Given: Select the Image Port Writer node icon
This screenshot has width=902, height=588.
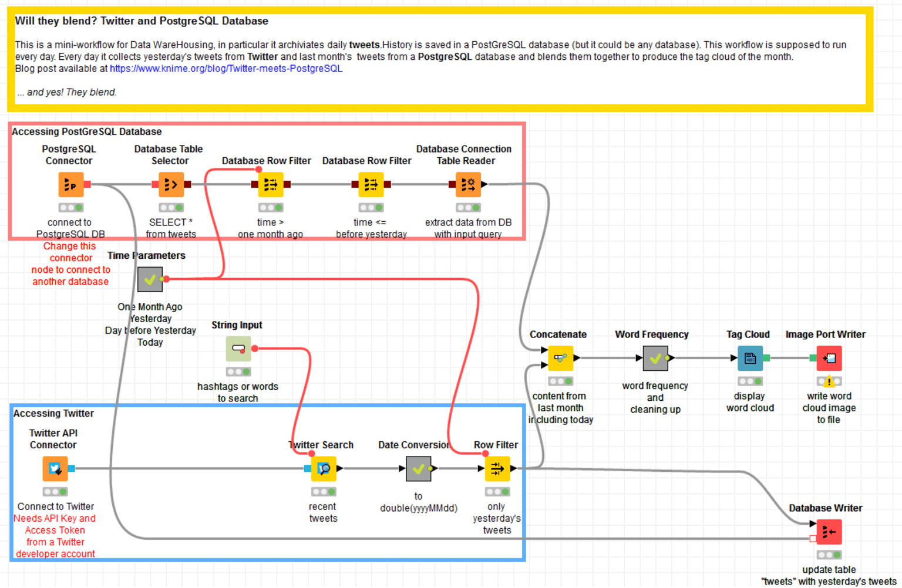Looking at the screenshot, I should click(x=829, y=358).
